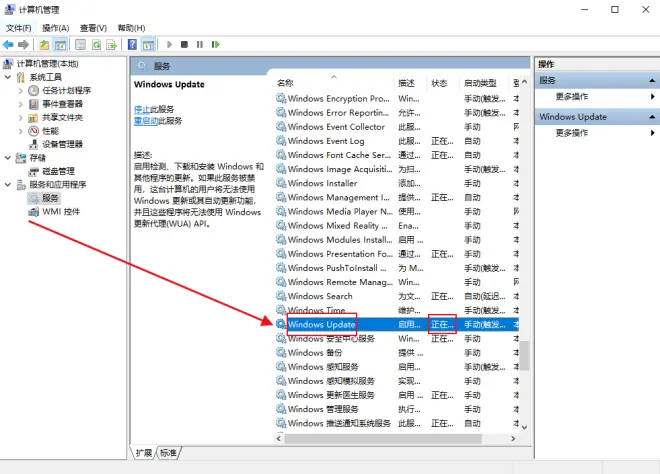The height and width of the screenshot is (474, 660).
Task: Open the 操作(A) menu
Action: point(56,28)
